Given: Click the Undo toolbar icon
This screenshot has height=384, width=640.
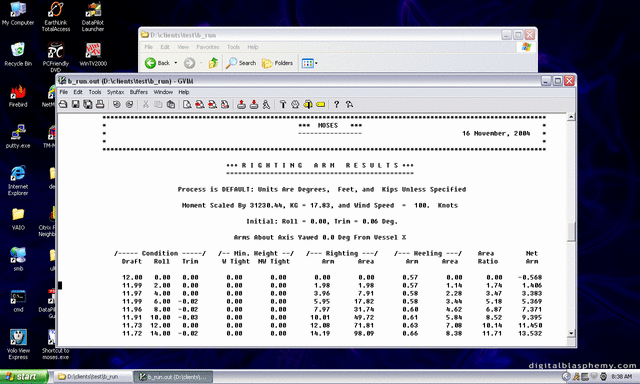Looking at the screenshot, I should 117,104.
